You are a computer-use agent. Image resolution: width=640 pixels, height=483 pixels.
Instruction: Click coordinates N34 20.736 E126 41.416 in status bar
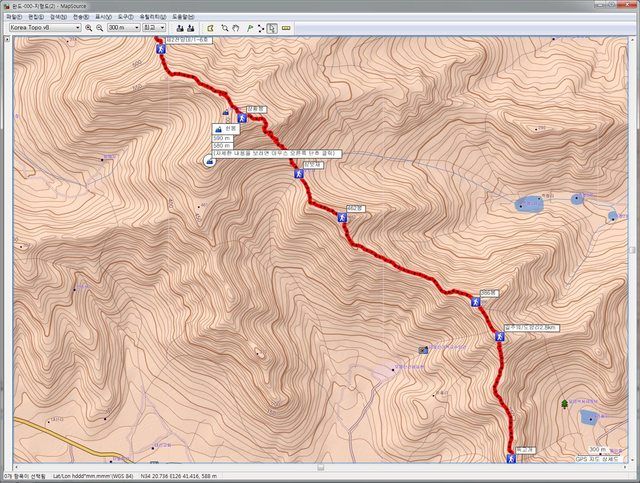click(179, 476)
